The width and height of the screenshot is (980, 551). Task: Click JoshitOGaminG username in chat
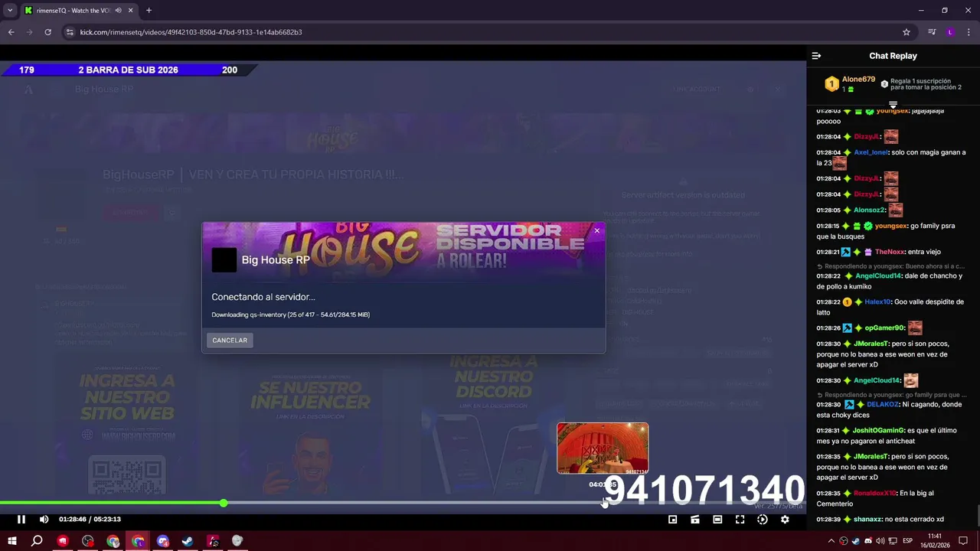click(x=879, y=430)
